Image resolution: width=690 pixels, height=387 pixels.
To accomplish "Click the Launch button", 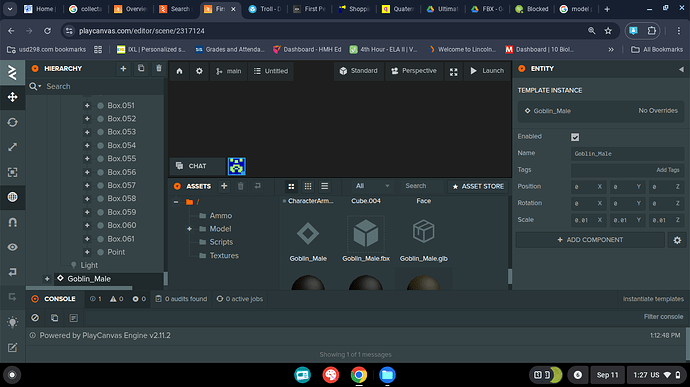I will [x=487, y=71].
